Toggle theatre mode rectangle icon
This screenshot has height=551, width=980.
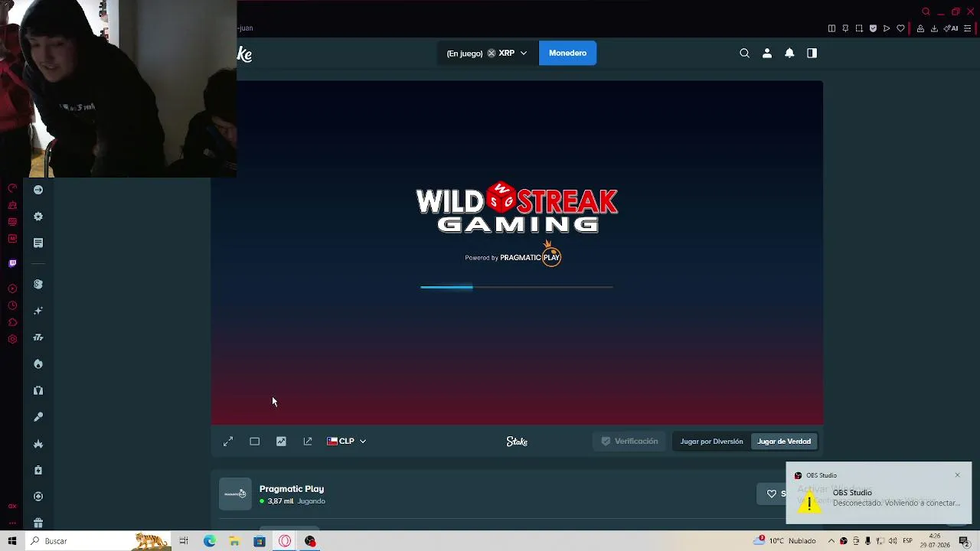pos(255,442)
